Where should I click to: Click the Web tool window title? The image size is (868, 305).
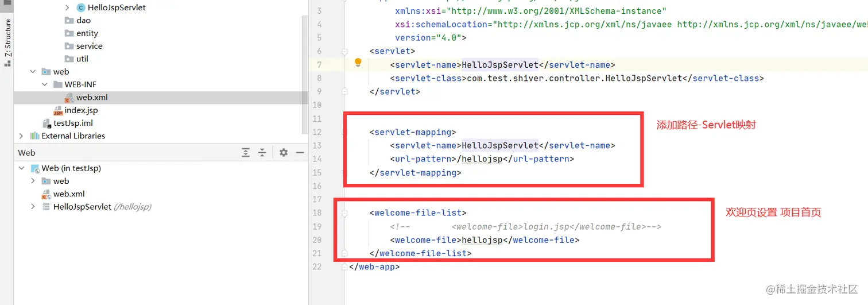26,153
